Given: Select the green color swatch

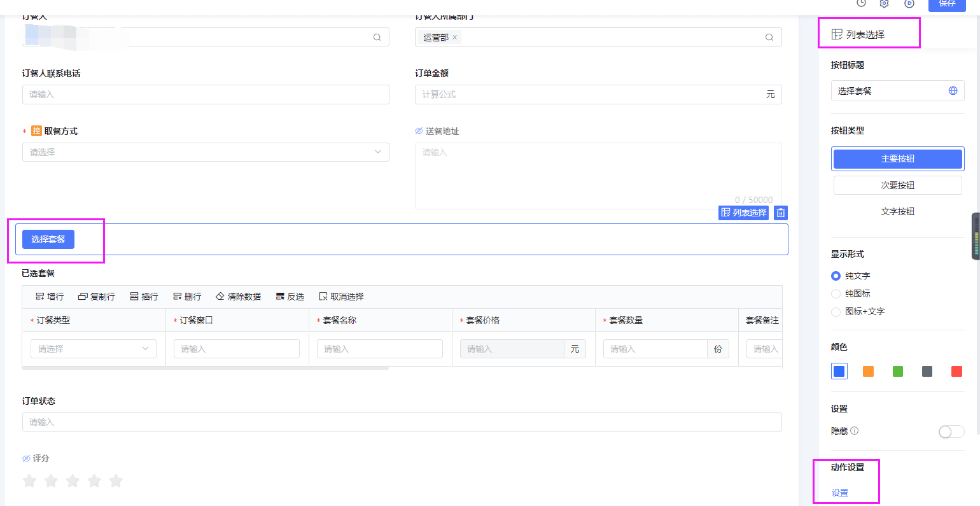Looking at the screenshot, I should pos(898,371).
